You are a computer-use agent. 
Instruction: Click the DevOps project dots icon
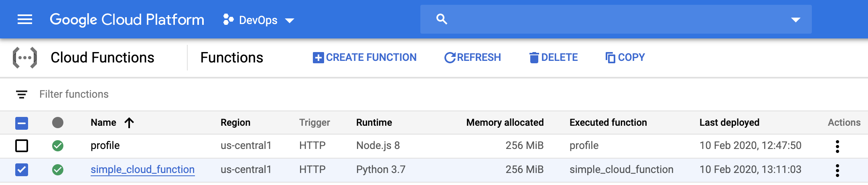228,20
